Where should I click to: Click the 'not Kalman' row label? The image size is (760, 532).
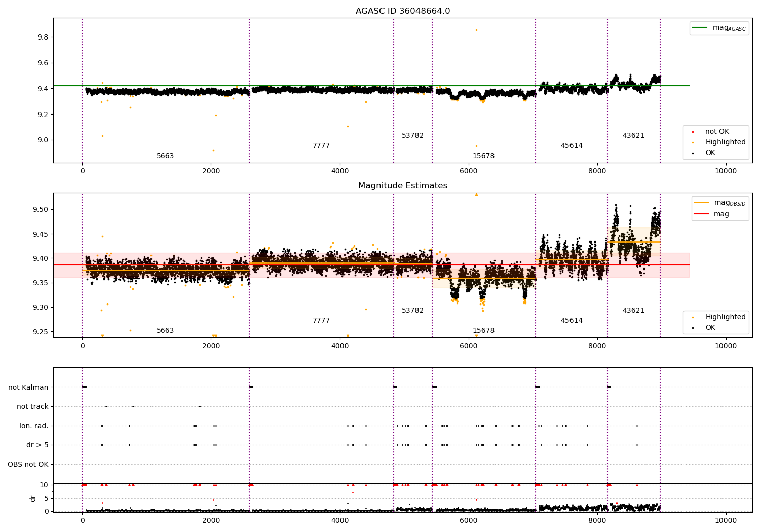pyautogui.click(x=28, y=388)
